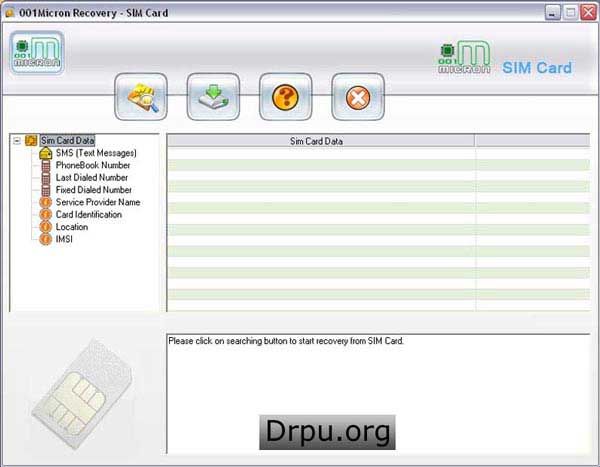Click the 001 Micron logo at top left
This screenshot has height=467, width=600.
coord(37,52)
